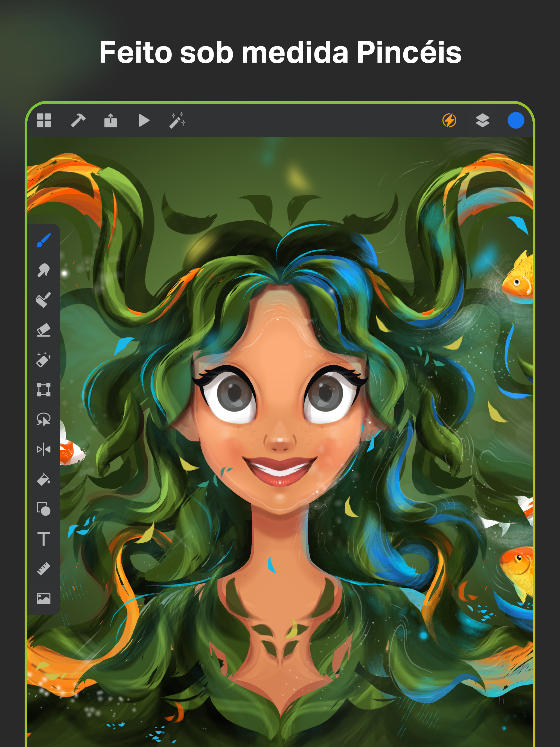560x747 pixels.
Task: Open the gallery grid view
Action: (44, 120)
